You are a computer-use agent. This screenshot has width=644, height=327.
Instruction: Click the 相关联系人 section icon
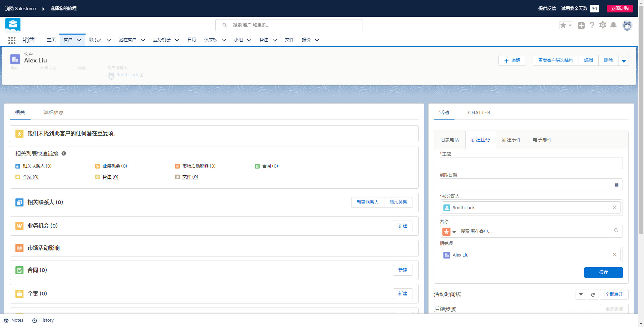[x=19, y=202]
